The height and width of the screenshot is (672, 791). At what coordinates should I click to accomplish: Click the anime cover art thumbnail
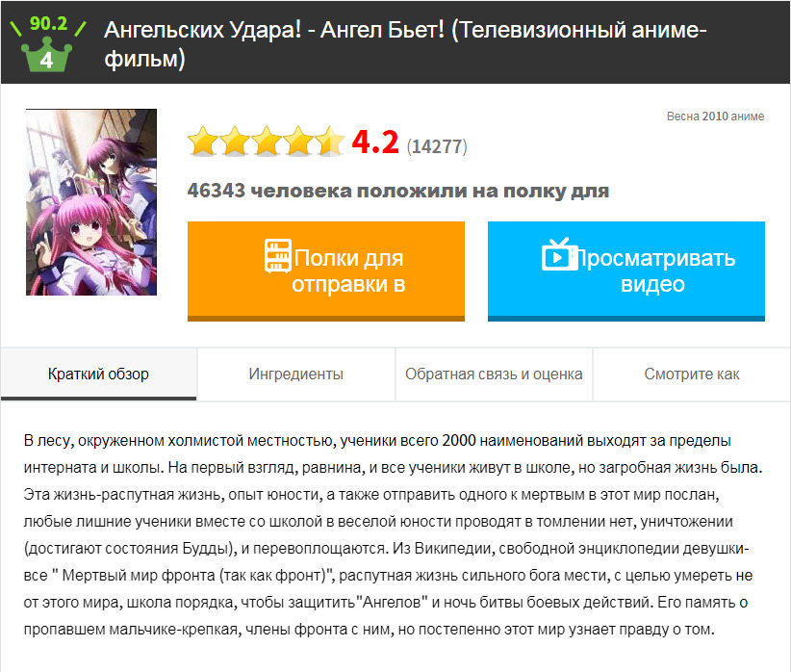pyautogui.click(x=91, y=202)
